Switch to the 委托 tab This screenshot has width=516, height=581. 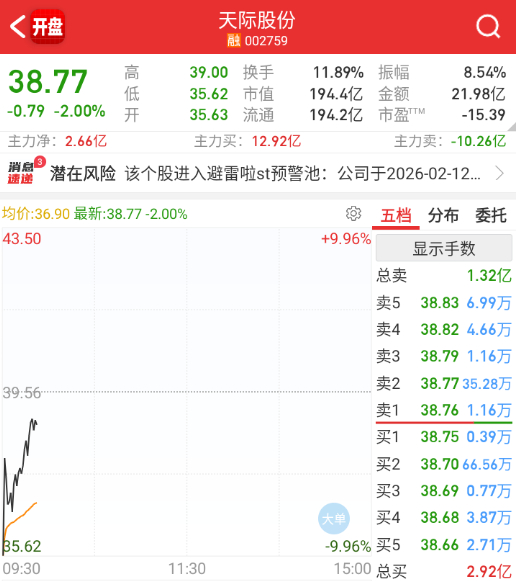(x=491, y=216)
